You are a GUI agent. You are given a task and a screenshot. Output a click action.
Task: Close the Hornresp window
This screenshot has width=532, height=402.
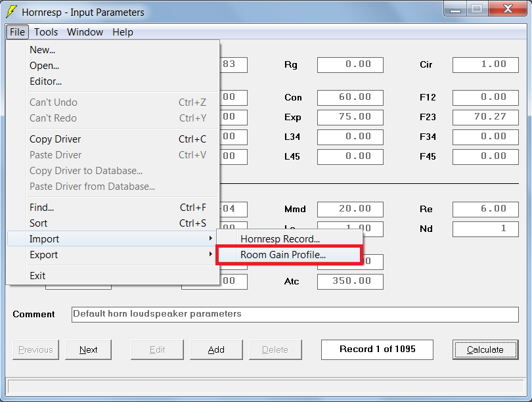[508, 9]
